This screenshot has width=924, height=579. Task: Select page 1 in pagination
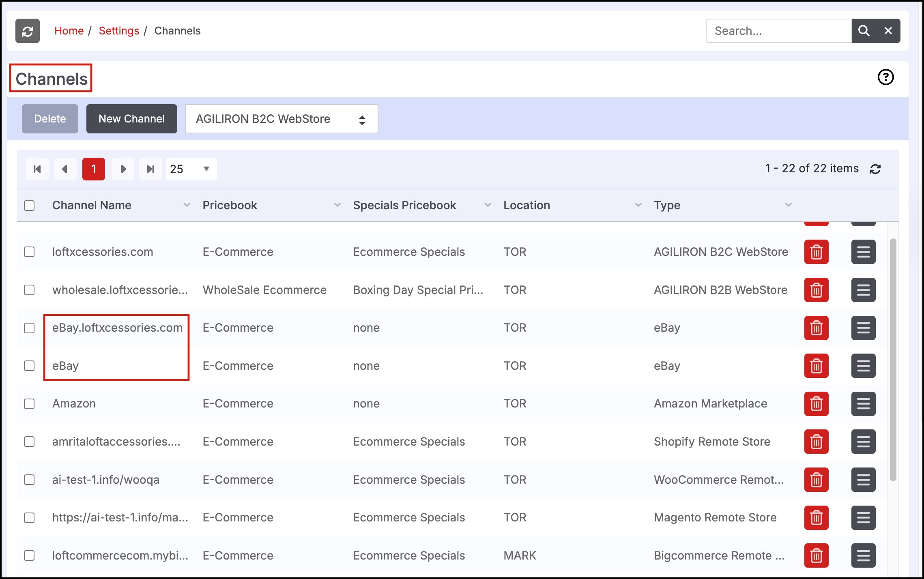94,169
